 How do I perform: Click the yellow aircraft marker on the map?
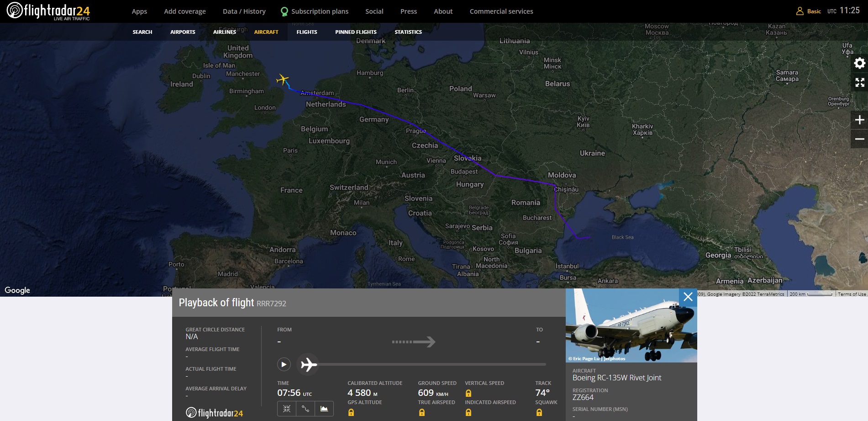click(283, 80)
